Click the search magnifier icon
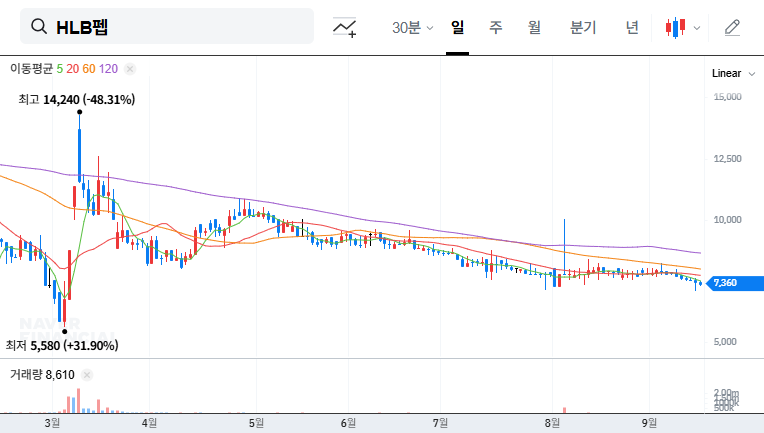Image resolution: width=764 pixels, height=433 pixels. 38,26
